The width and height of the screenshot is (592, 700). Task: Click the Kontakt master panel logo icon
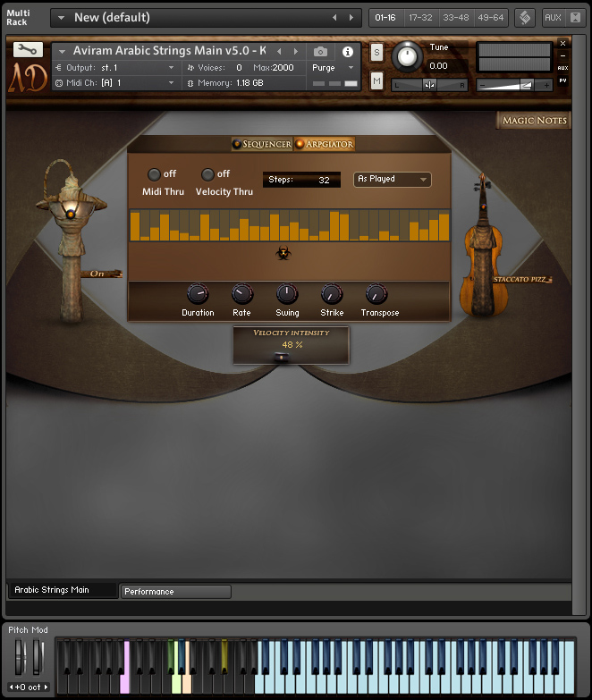point(525,18)
